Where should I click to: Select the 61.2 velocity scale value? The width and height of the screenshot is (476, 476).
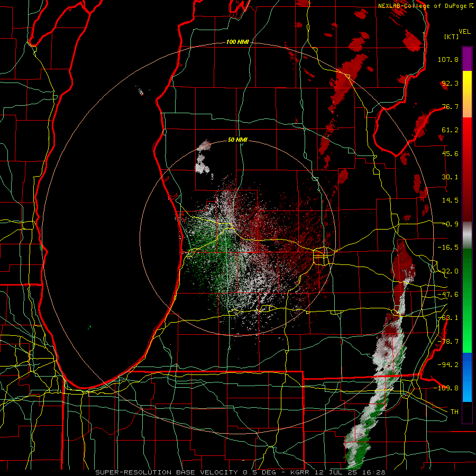450,130
